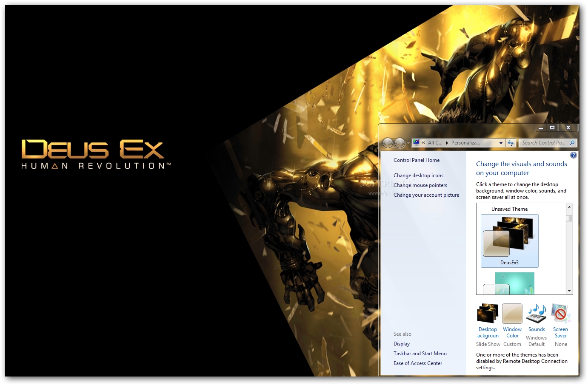This screenshot has height=385, width=588.
Task: Click the Control Panel icon in address bar
Action: [416, 143]
